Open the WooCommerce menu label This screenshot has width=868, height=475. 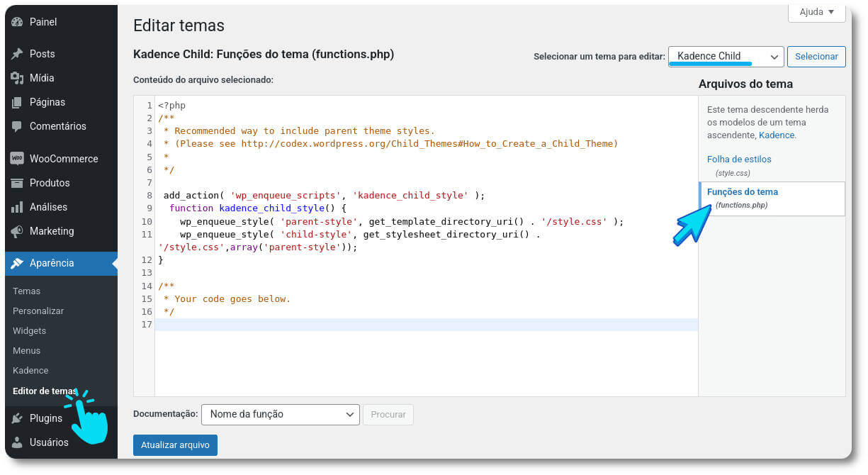[64, 159]
